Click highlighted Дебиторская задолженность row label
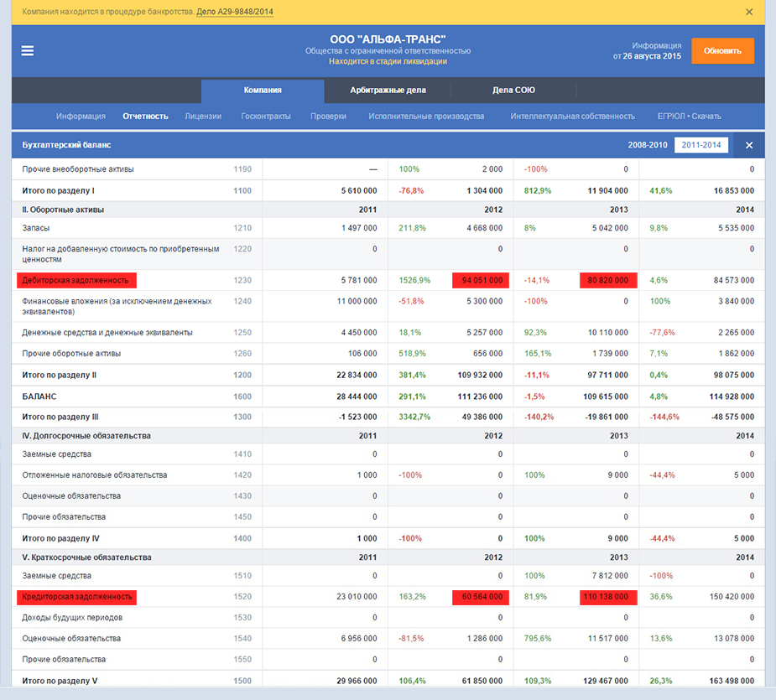The height and width of the screenshot is (700, 776). pos(76,280)
